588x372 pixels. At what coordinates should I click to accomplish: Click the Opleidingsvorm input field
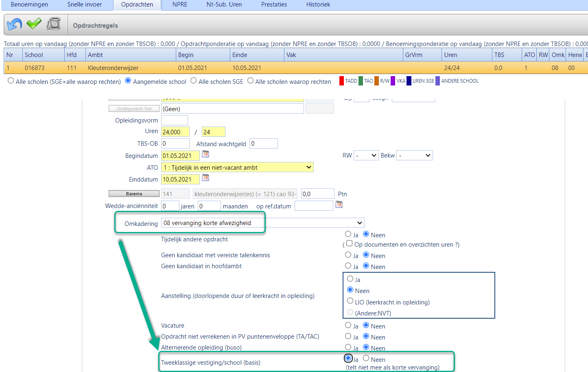(x=175, y=120)
